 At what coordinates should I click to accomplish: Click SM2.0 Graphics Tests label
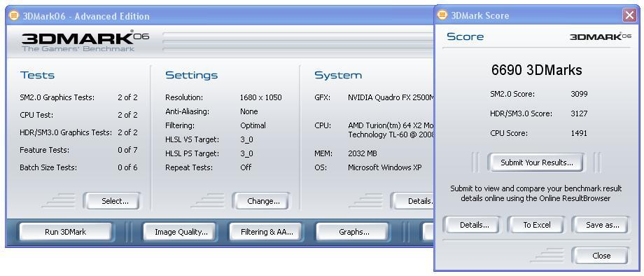(x=57, y=98)
